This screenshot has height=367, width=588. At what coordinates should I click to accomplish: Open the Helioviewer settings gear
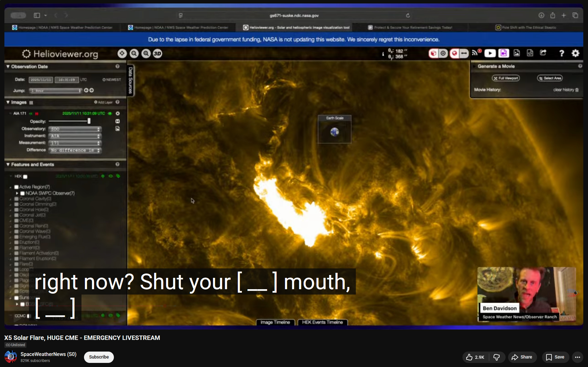click(575, 53)
